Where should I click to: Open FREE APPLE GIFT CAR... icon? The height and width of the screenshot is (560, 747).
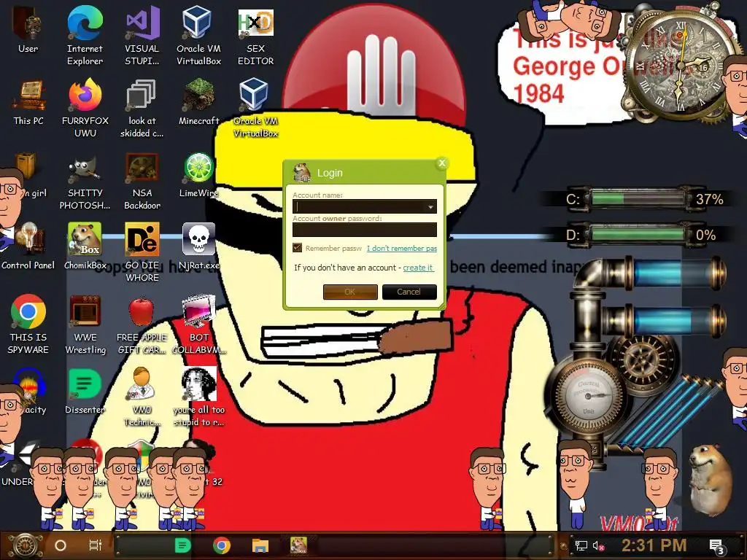142,324
